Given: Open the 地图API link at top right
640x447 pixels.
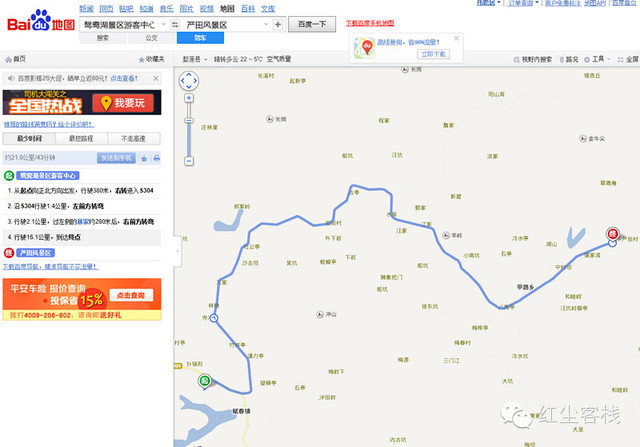Looking at the screenshot, I should pos(595,3).
